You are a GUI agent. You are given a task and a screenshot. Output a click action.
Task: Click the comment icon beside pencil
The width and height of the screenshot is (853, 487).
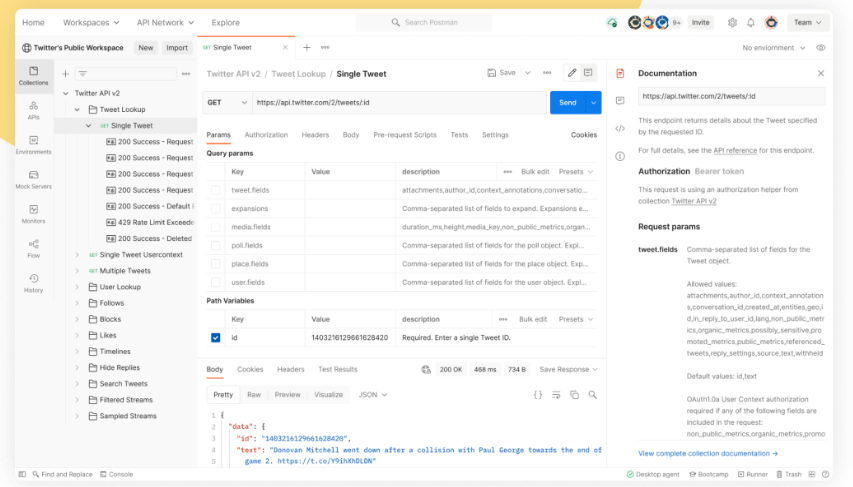click(588, 73)
